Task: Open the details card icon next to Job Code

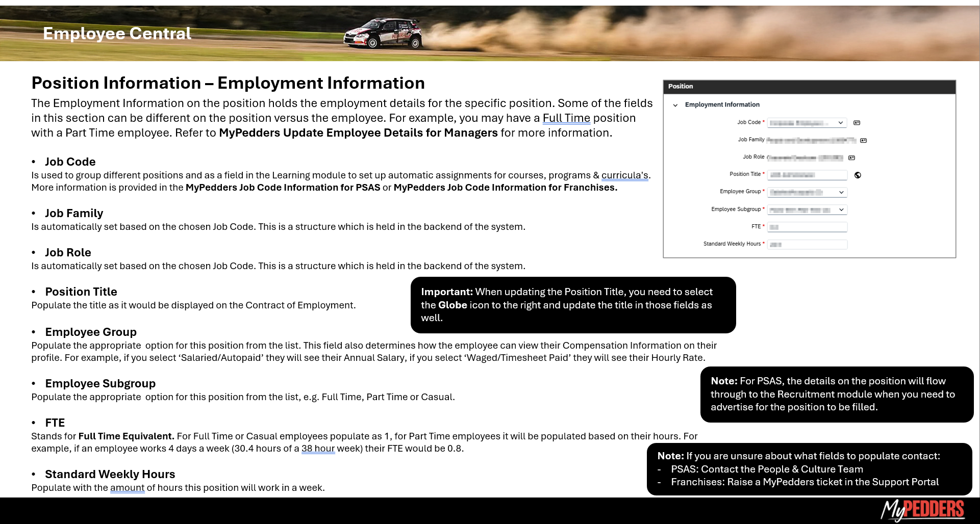Action: (x=857, y=123)
